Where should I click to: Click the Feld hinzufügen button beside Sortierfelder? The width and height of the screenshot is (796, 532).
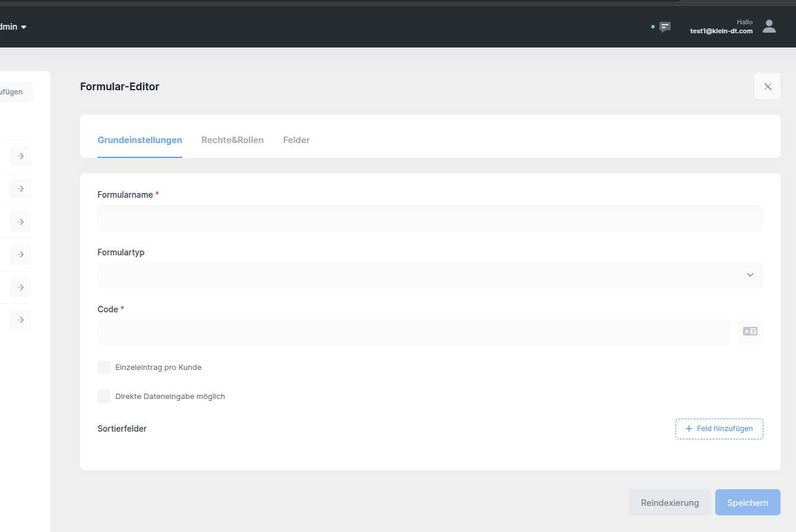[x=719, y=428]
